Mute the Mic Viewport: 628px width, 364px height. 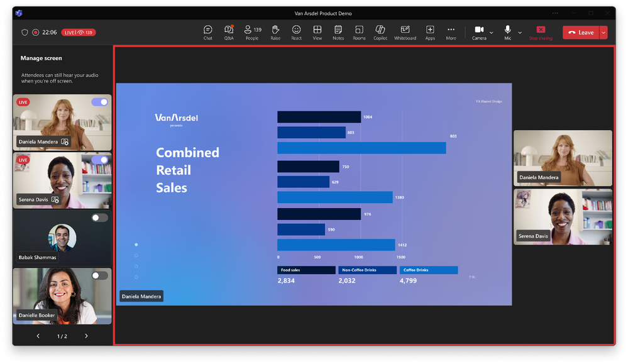coord(507,33)
